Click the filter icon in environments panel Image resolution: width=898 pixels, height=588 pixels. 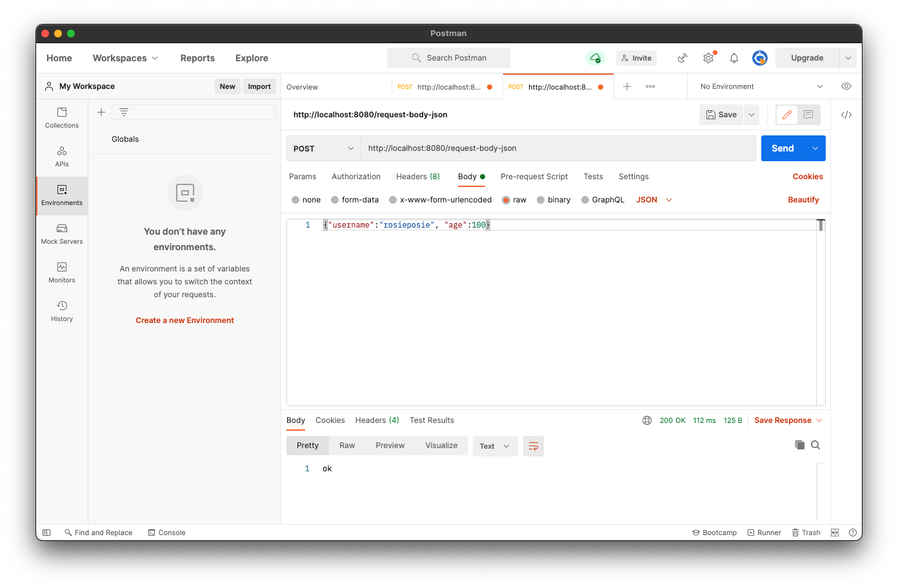coord(124,112)
